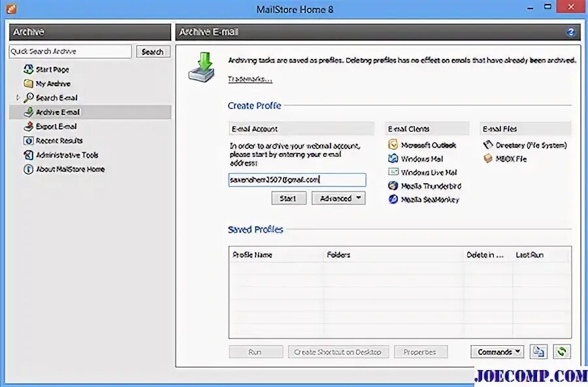
Task: Click the MBOX File box icon
Action: pos(488,159)
